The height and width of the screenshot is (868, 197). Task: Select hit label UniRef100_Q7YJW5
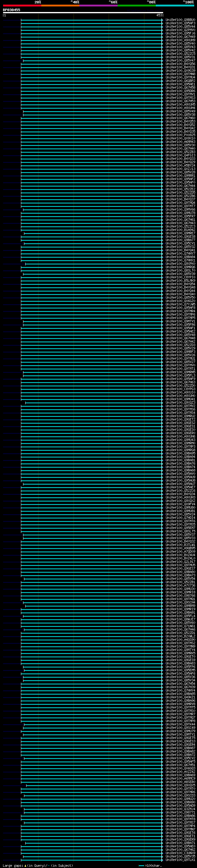point(180,304)
